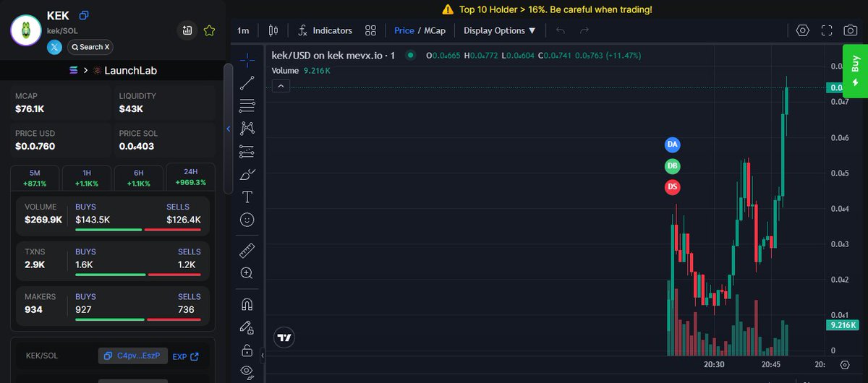Select the XABCD pattern tool
The image size is (868, 383).
tap(247, 128)
